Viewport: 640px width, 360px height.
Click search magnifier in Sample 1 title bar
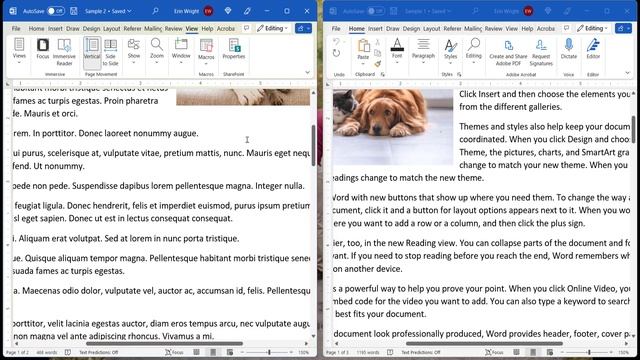click(475, 11)
